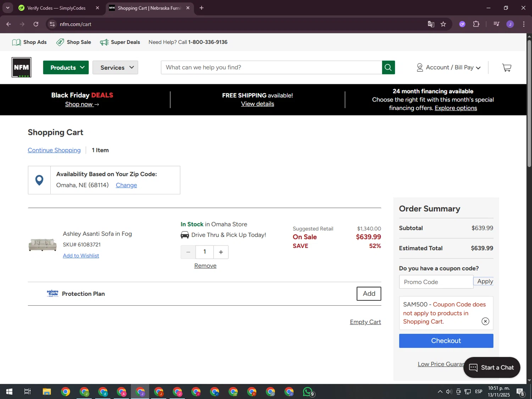Show hidden system tray icons
This screenshot has width=532, height=399.
coord(440,392)
